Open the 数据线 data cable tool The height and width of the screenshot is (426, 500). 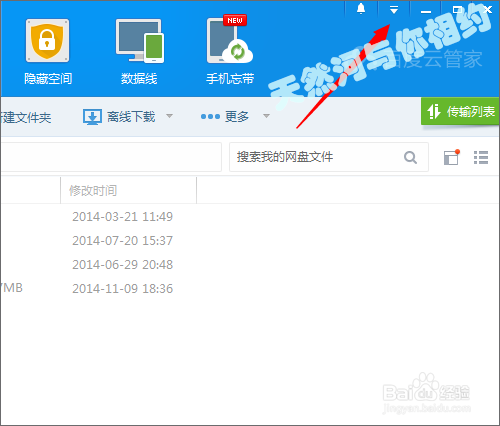tap(139, 52)
